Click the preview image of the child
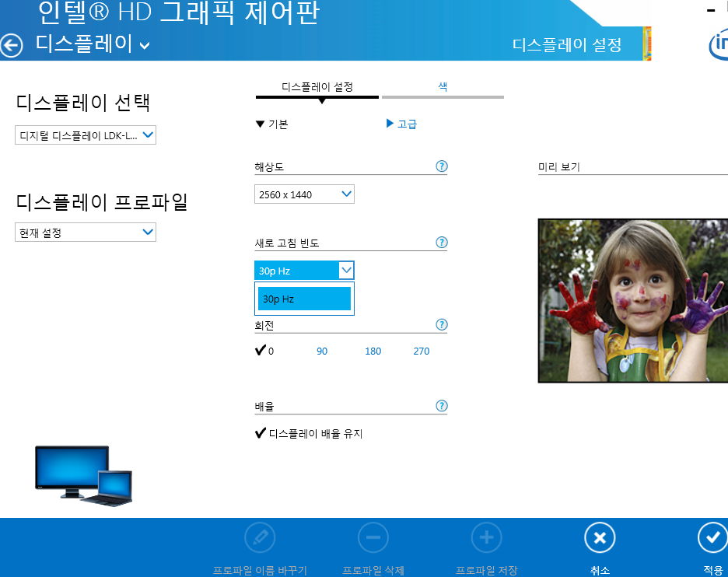This screenshot has height=577, width=728. [633, 301]
